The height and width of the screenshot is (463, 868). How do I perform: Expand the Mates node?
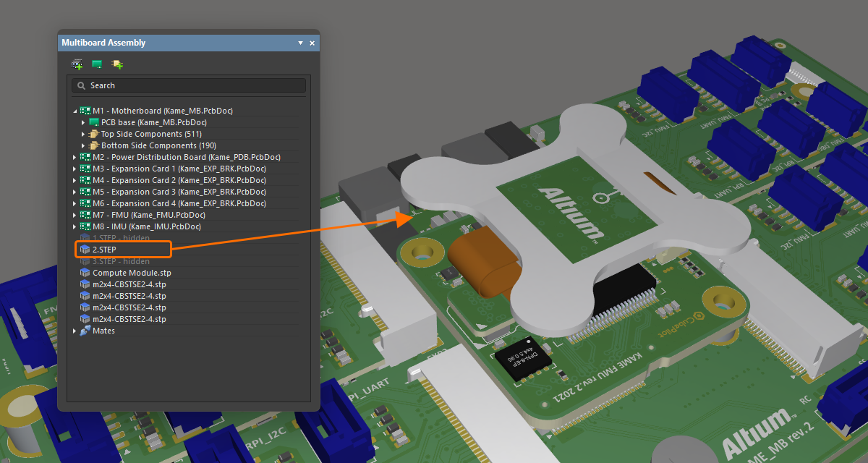(x=75, y=331)
